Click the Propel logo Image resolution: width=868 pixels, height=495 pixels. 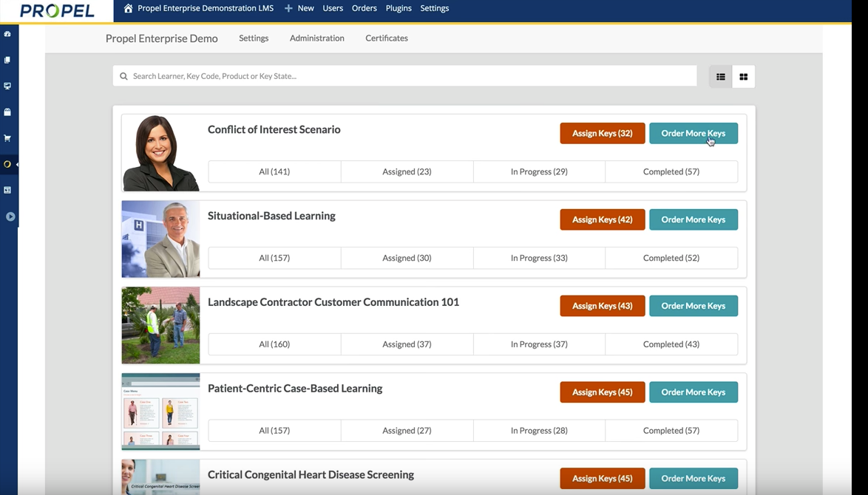click(57, 10)
